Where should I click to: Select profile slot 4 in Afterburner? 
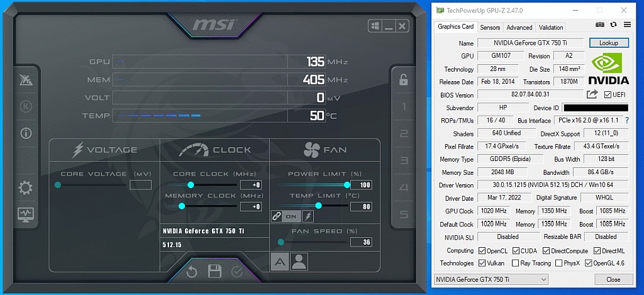(x=404, y=188)
